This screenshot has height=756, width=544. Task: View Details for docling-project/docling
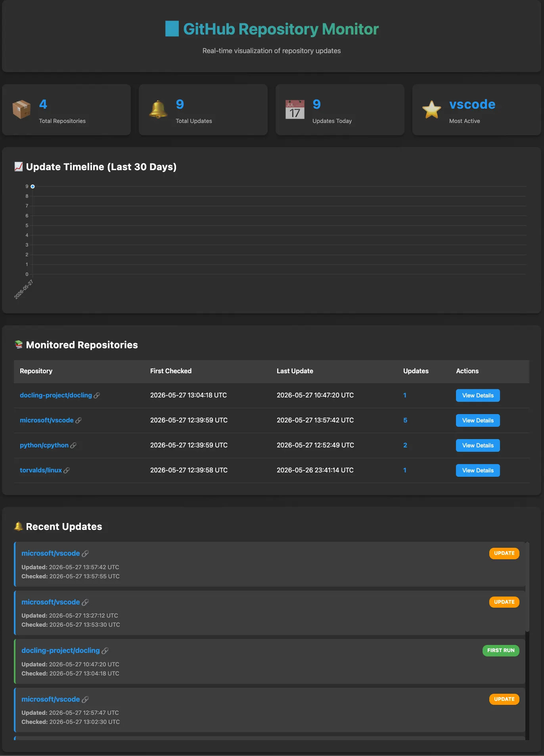[x=478, y=395]
